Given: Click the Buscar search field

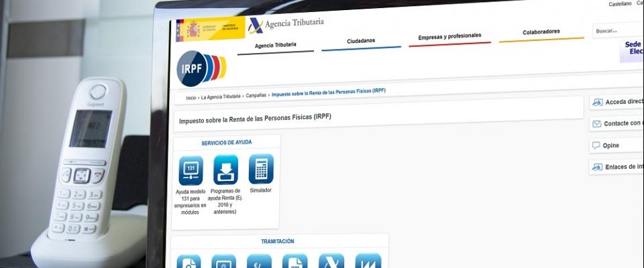Looking at the screenshot, I should [618, 30].
